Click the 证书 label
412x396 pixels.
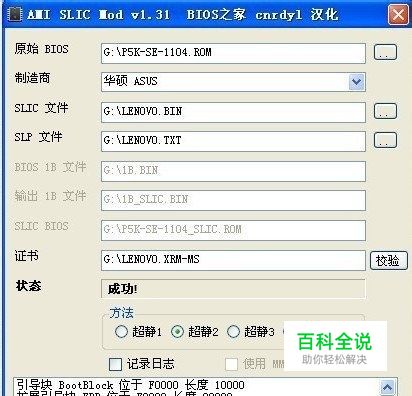(27, 256)
